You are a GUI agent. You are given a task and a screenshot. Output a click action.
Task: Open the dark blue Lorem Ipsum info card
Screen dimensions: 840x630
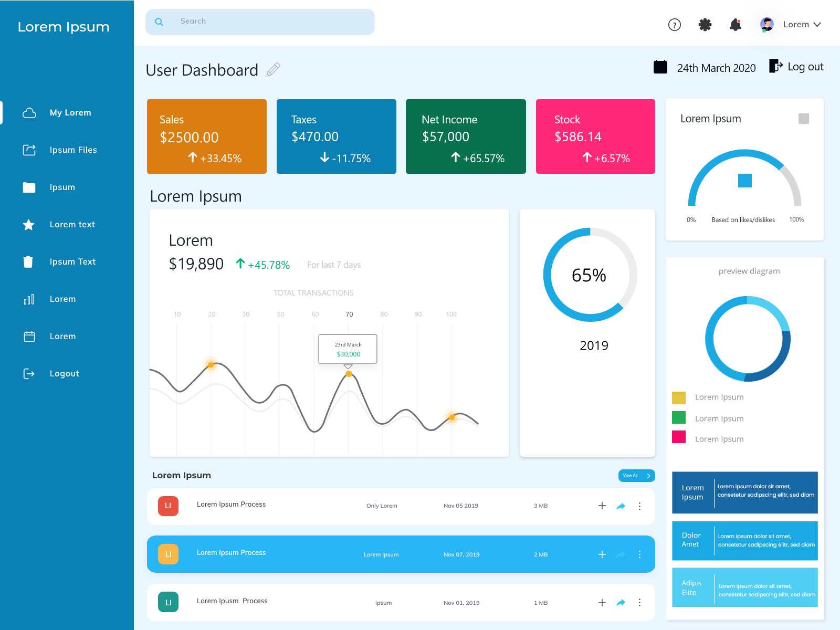tap(745, 492)
